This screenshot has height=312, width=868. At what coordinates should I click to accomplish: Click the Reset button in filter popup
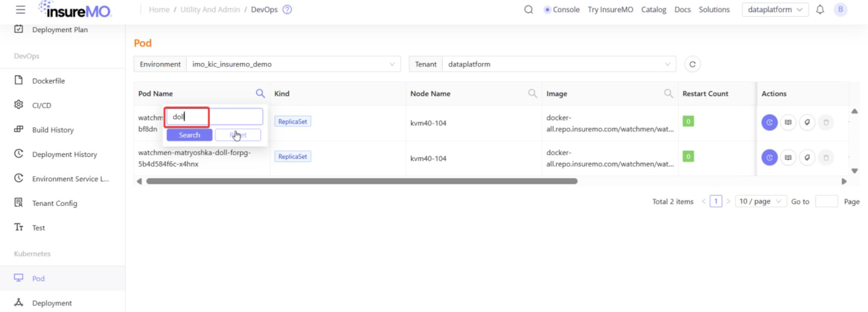tap(238, 135)
